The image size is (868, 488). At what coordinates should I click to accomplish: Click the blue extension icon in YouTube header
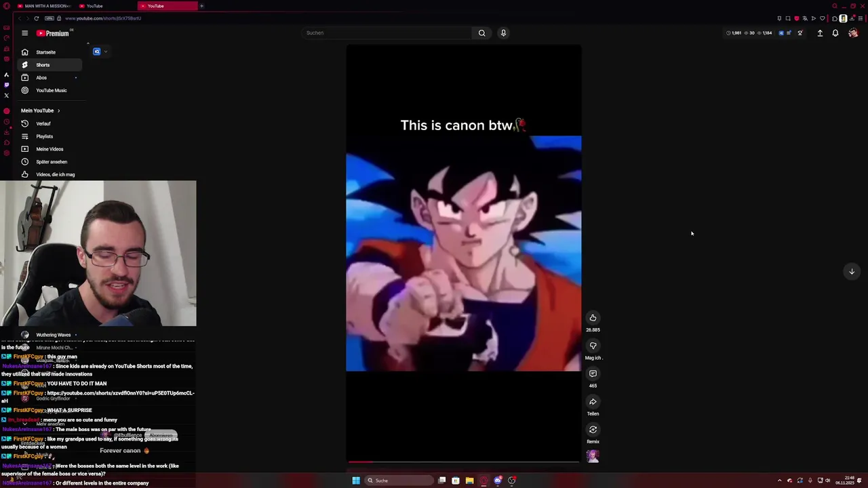click(x=781, y=33)
